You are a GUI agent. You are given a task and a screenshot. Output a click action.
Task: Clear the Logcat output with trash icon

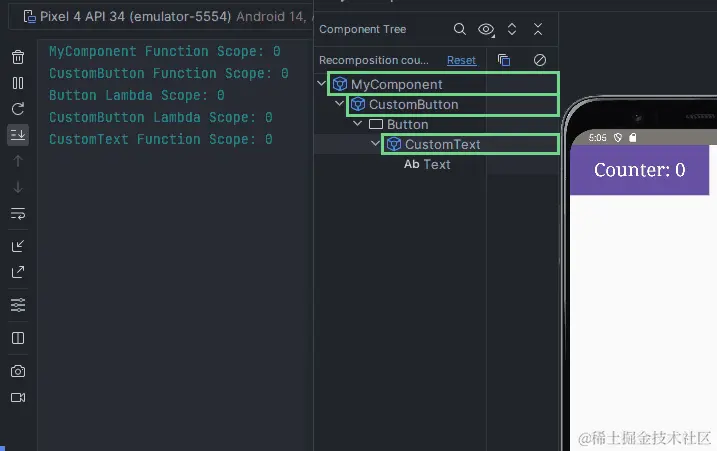coord(18,57)
